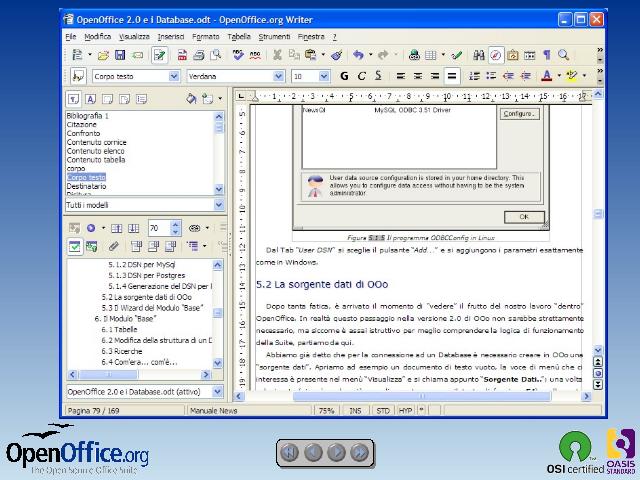Click the Undo arrow icon
Image resolution: width=640 pixels, height=480 pixels.
coord(358,55)
